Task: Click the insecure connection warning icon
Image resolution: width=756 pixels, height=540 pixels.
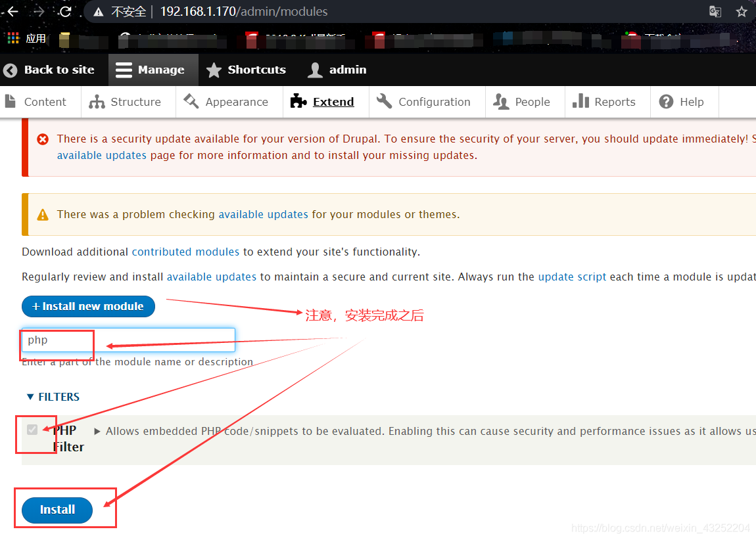Action: tap(99, 12)
